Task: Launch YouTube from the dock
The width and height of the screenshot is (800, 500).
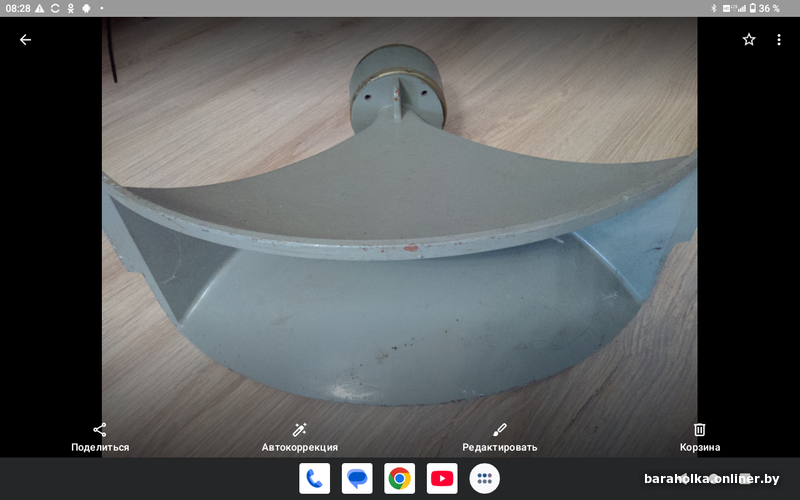Action: pyautogui.click(x=442, y=479)
